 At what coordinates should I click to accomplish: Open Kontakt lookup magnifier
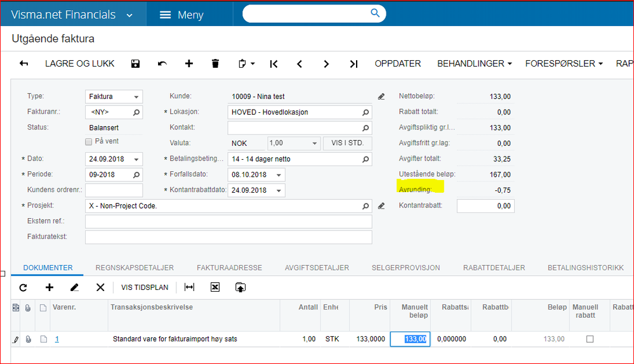pyautogui.click(x=366, y=128)
